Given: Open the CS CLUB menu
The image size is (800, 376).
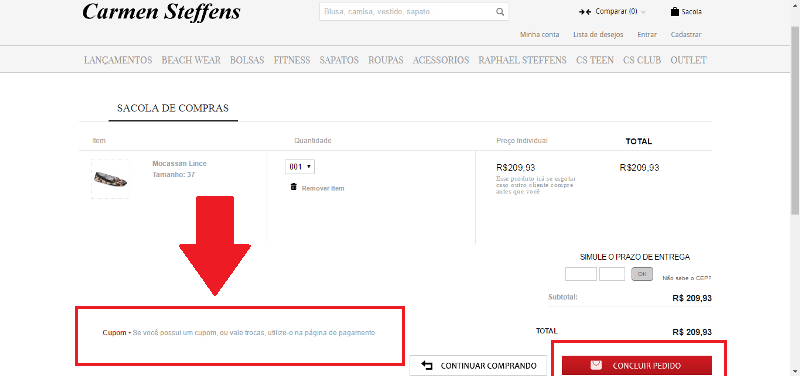Looking at the screenshot, I should [x=642, y=60].
